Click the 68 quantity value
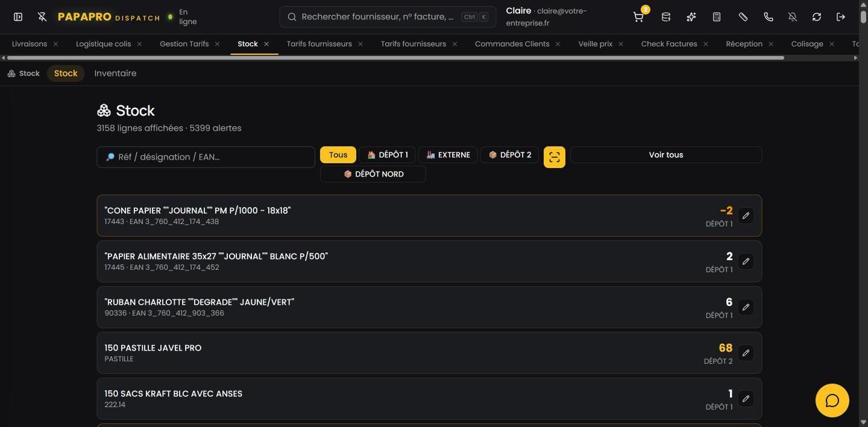868x427 pixels. (x=726, y=348)
